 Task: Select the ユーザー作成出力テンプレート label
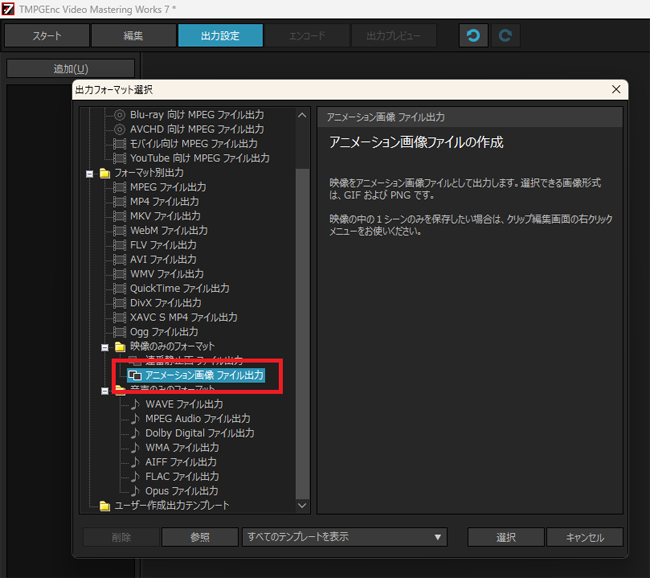click(x=172, y=506)
